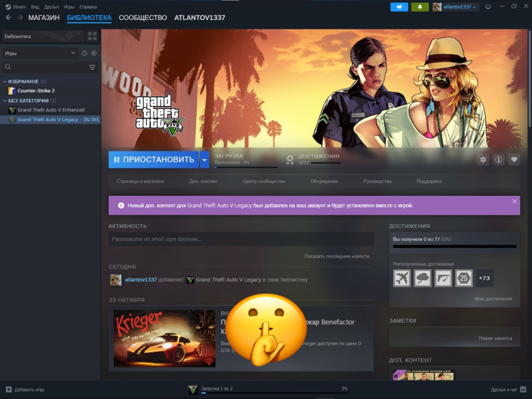Click Показать последние новости
Viewport: 532px width, 399px height.
(337, 256)
